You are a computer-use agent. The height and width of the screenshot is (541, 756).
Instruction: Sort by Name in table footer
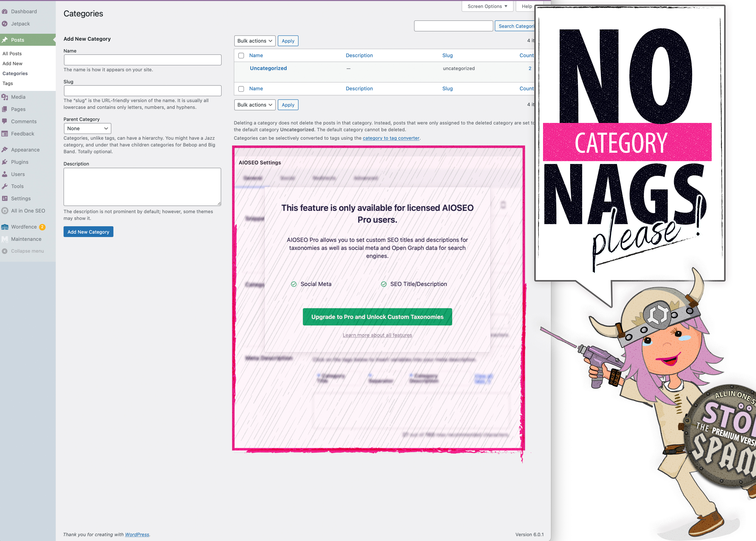256,89
